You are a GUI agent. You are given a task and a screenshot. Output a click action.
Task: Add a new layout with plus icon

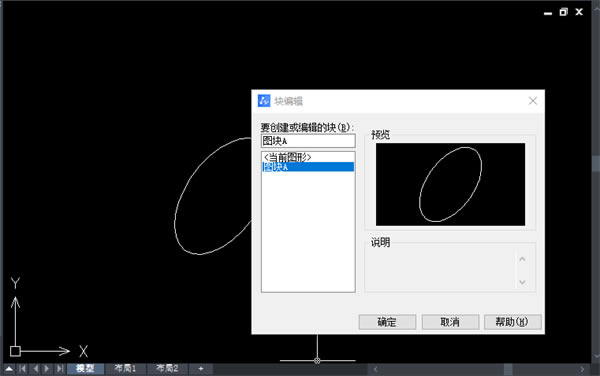[201, 369]
